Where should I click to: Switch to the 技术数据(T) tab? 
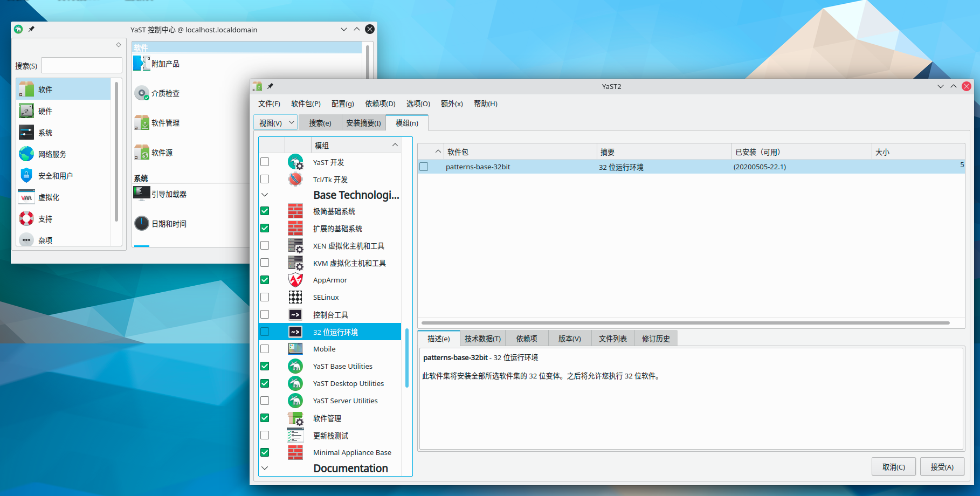click(x=482, y=339)
